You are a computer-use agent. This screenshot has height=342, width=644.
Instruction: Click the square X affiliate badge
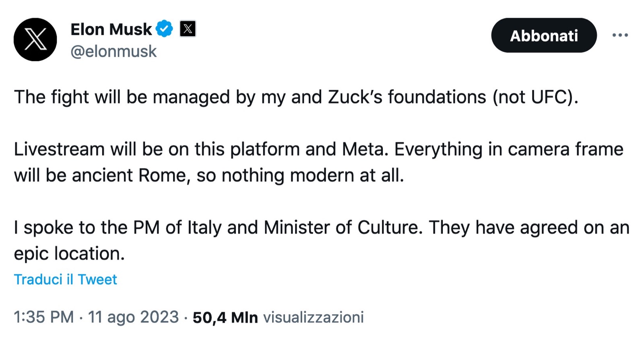(188, 29)
